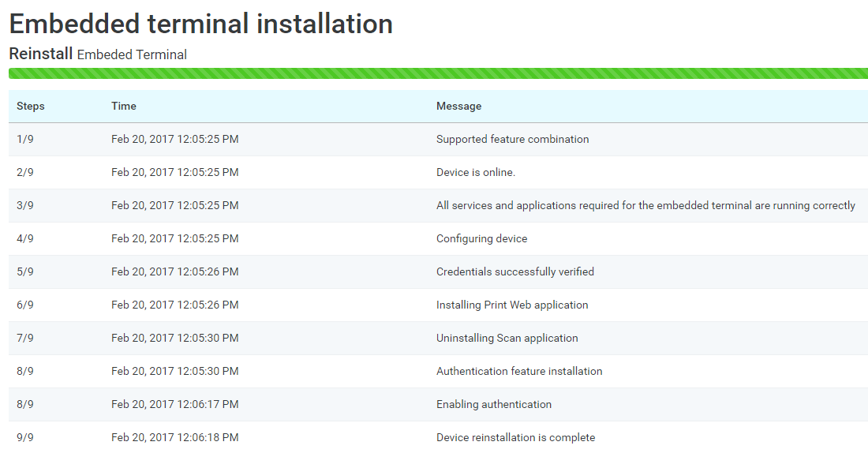Select the Time column header
This screenshot has height=453, width=868.
tap(124, 106)
